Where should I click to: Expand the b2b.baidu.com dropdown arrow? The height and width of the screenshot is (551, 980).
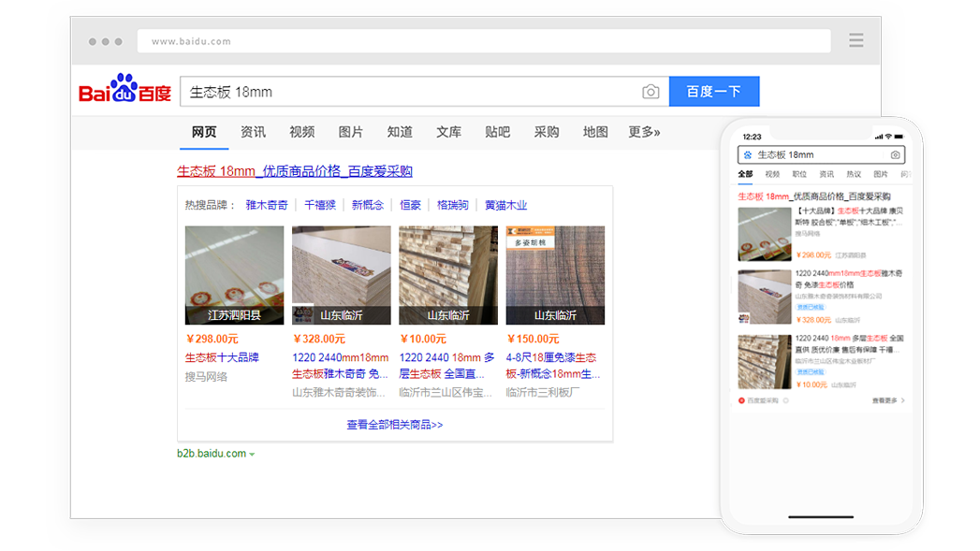(252, 455)
